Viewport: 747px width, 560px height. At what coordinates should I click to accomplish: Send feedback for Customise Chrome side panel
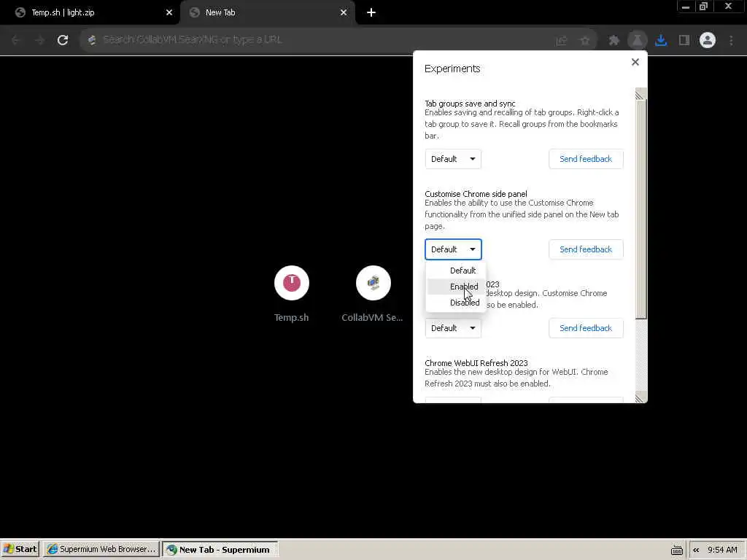pos(586,249)
